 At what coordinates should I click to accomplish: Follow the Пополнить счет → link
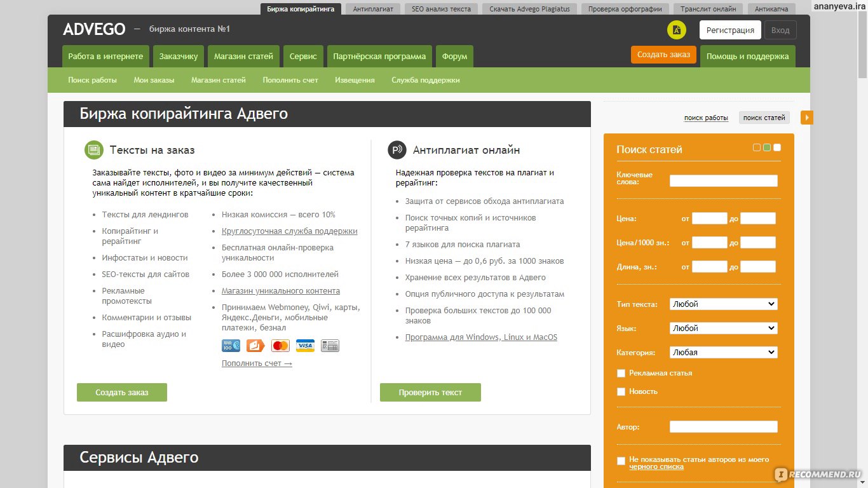click(x=257, y=363)
